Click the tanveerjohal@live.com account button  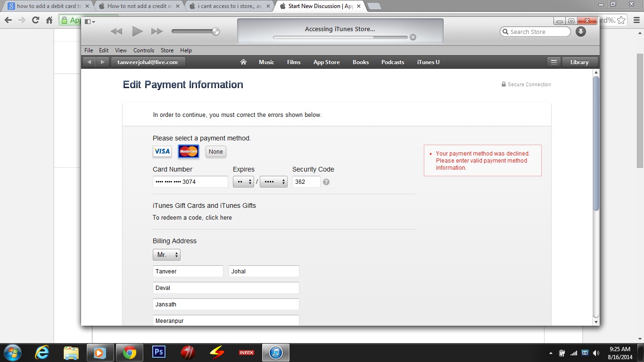148,62
